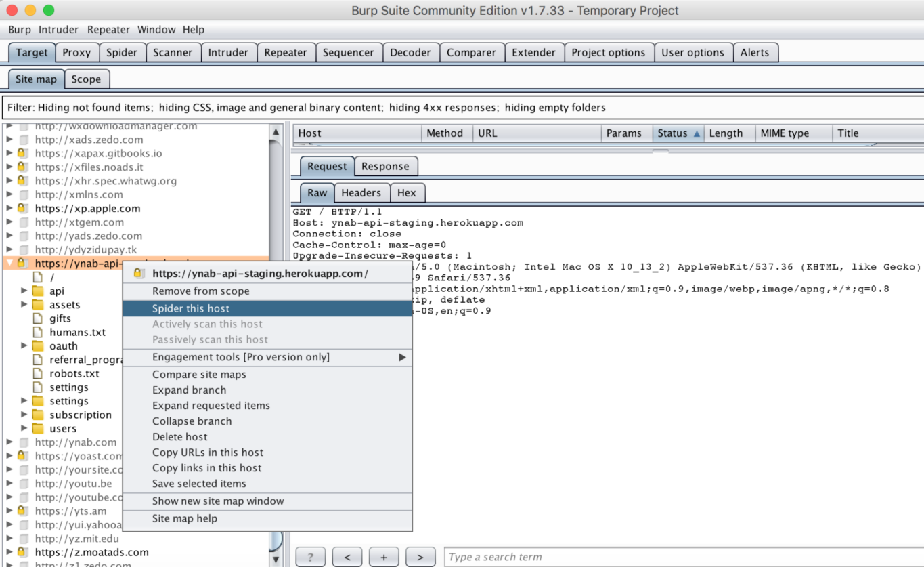Click the lock icon beside xp.apple.com

[x=22, y=209]
